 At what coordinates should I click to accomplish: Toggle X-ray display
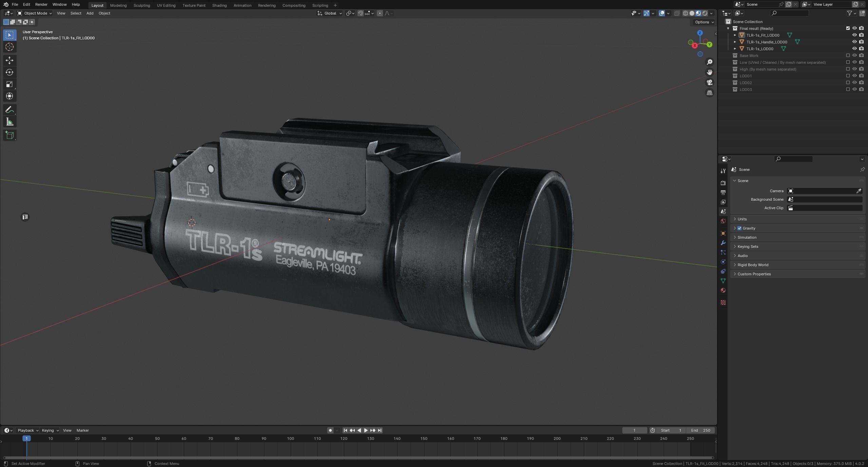[677, 13]
